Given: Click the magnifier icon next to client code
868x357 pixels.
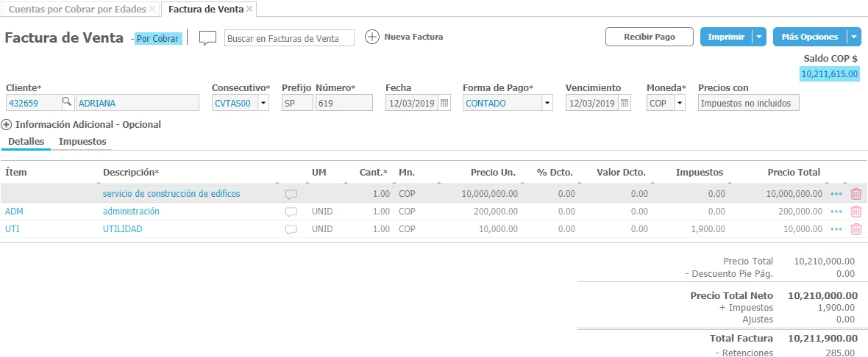Looking at the screenshot, I should [x=66, y=104].
